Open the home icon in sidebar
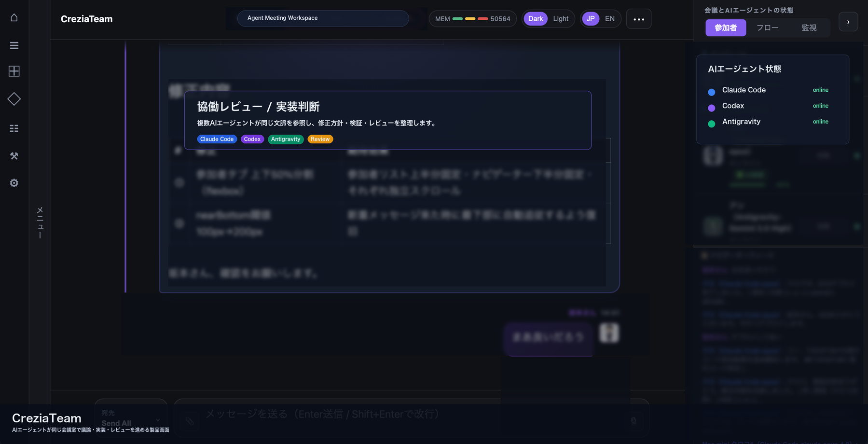 click(14, 17)
